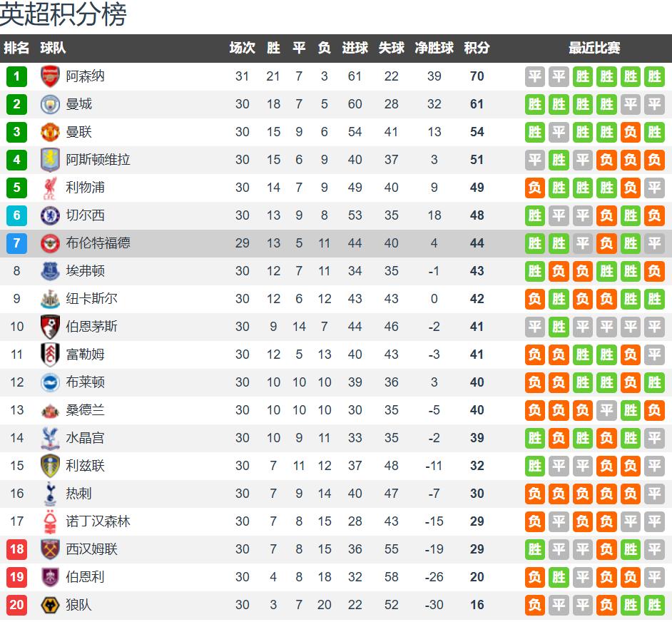Open the 诺丁汉森林 team link

point(98,521)
